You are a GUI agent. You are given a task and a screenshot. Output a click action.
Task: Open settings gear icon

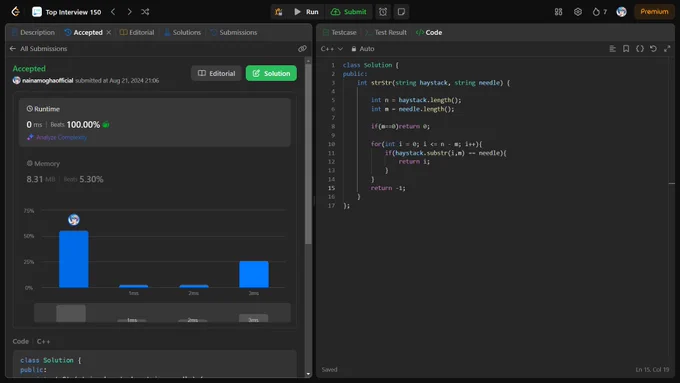tap(578, 12)
